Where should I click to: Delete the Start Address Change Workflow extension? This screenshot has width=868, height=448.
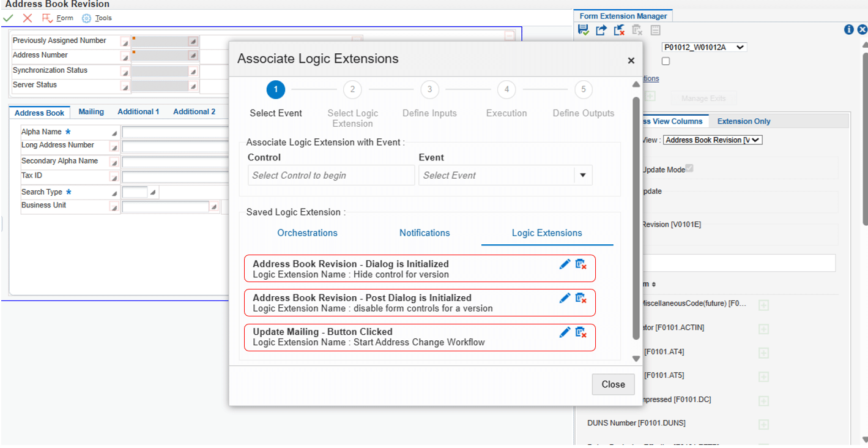(581, 332)
